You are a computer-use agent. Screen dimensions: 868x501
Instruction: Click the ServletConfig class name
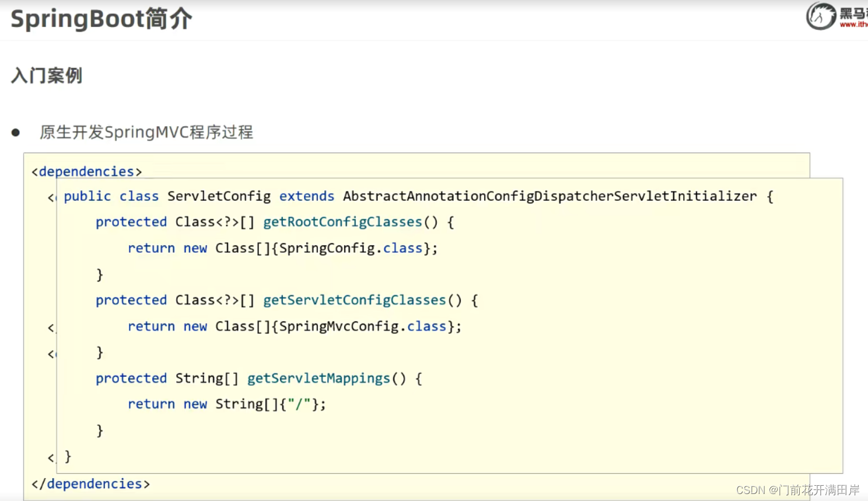(x=219, y=196)
